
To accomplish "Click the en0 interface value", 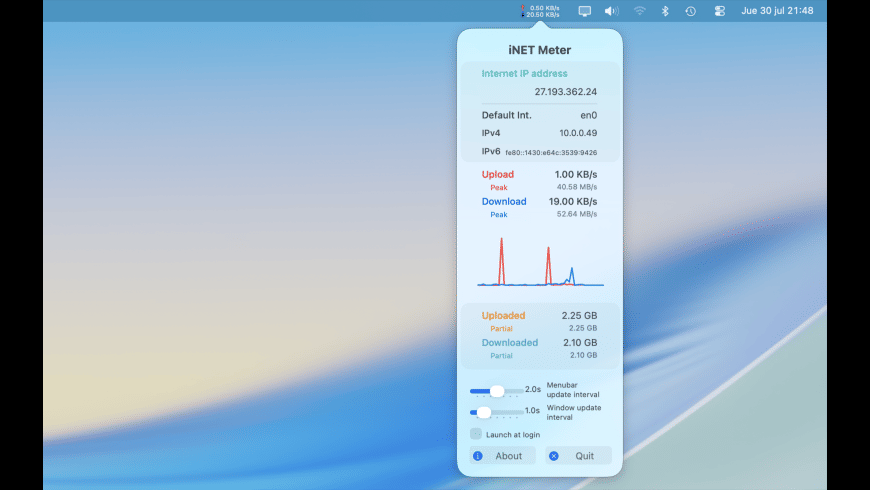I will (589, 115).
